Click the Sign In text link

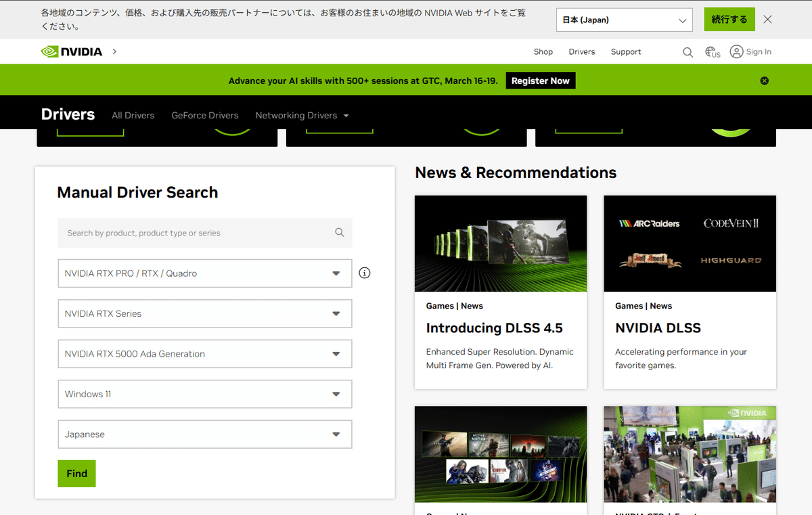click(x=759, y=52)
